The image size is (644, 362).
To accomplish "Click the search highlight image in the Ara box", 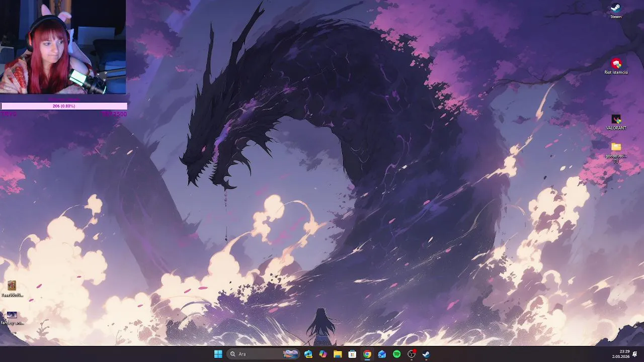I will click(290, 354).
